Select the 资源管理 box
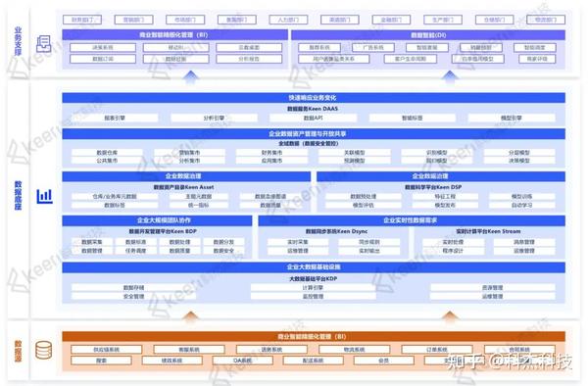The width and height of the screenshot is (588, 386). (492, 288)
